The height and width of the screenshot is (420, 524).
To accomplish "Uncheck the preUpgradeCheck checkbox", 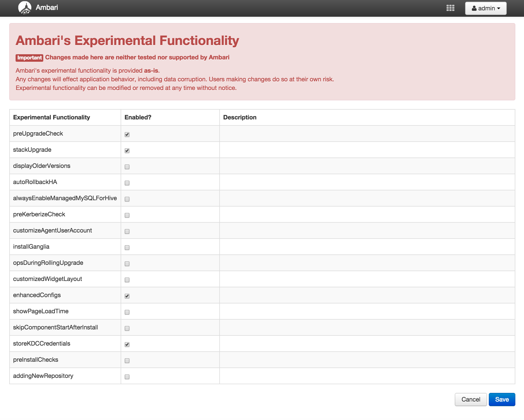I will pyautogui.click(x=127, y=134).
